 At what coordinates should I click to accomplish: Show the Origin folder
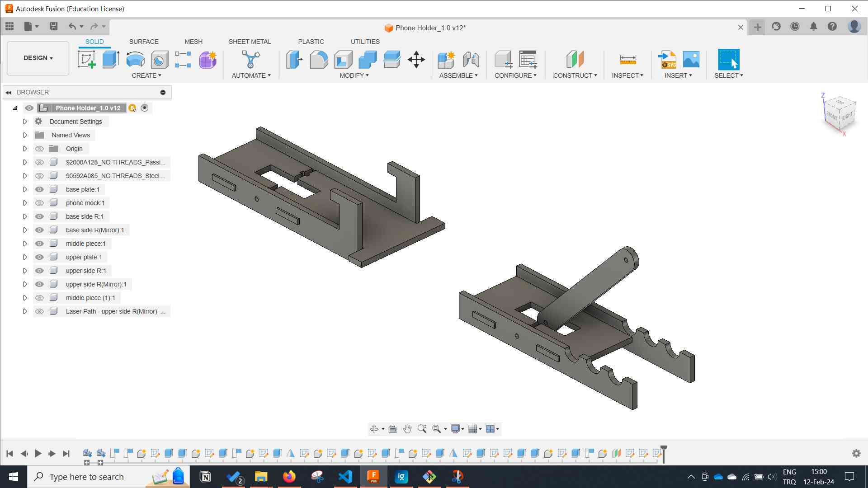(39, 149)
